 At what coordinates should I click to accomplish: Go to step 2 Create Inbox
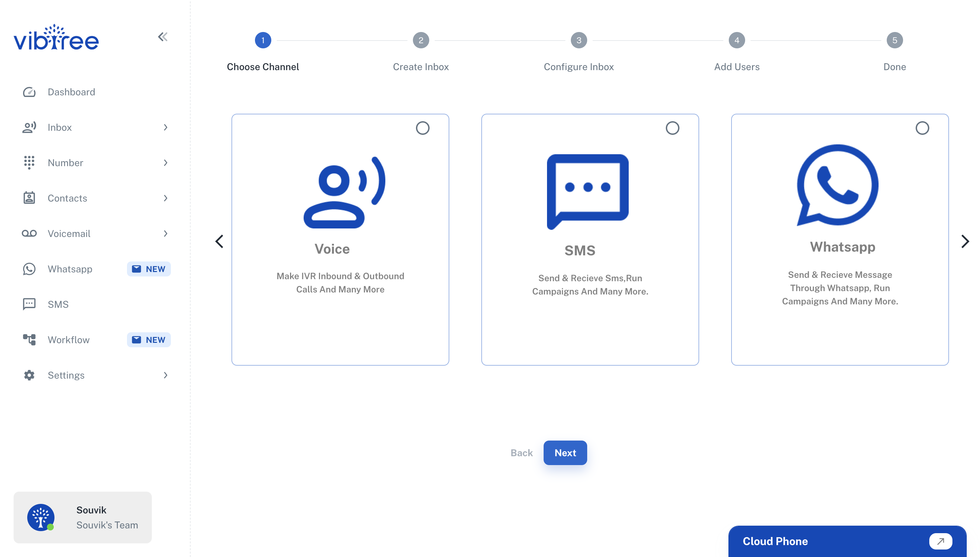421,41
